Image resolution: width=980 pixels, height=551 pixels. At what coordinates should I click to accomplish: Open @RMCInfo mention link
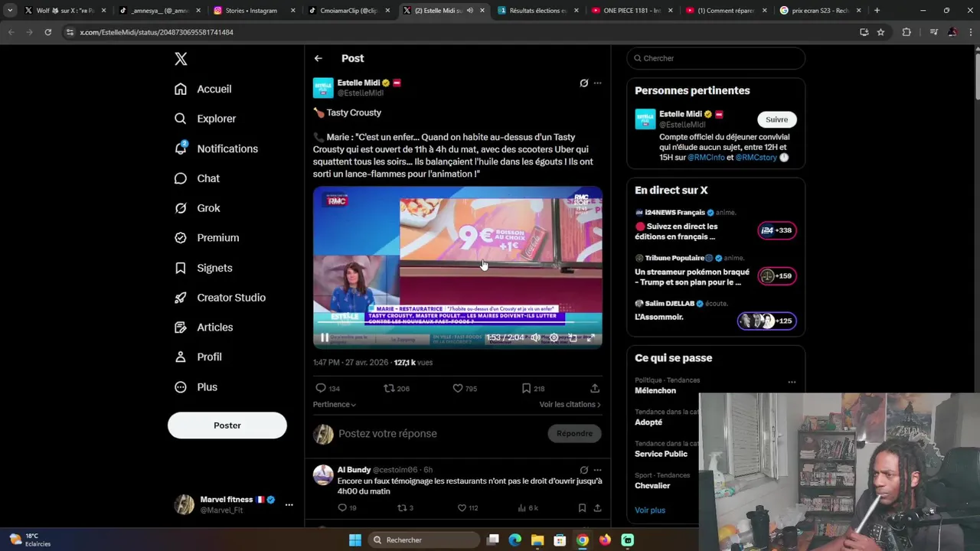(706, 157)
